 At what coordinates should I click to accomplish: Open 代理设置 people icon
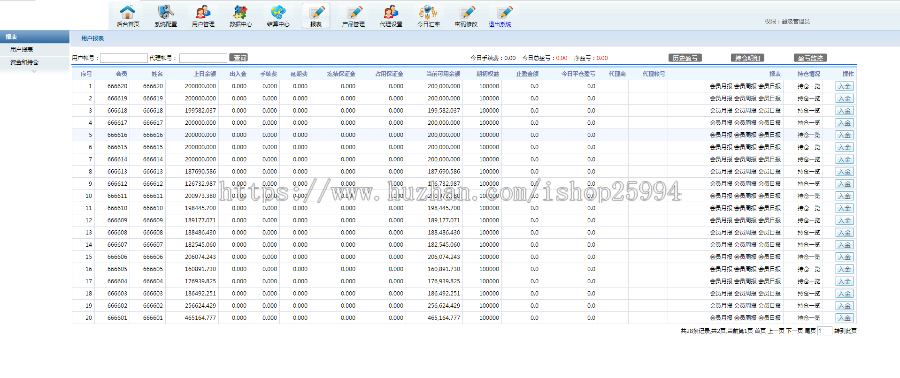(x=390, y=12)
